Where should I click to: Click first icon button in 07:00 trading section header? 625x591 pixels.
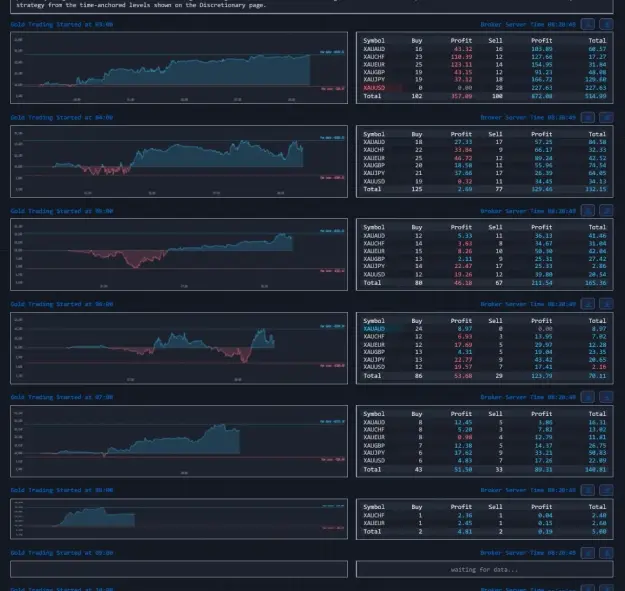(588, 397)
